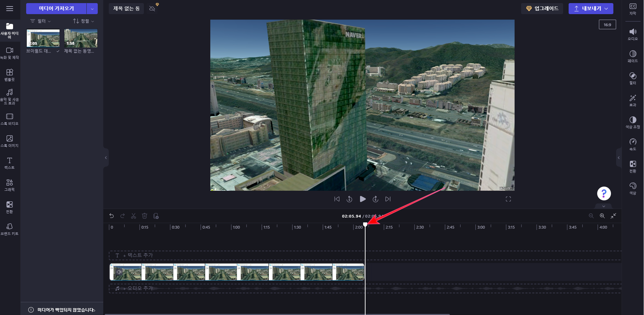Collapse the left media panel
The height and width of the screenshot is (315, 644).
coord(106,158)
